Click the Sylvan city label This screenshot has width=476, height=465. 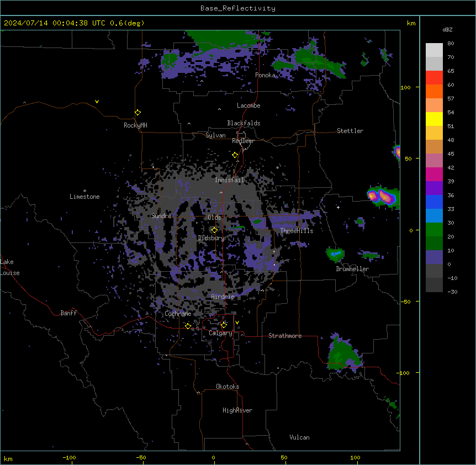point(215,135)
